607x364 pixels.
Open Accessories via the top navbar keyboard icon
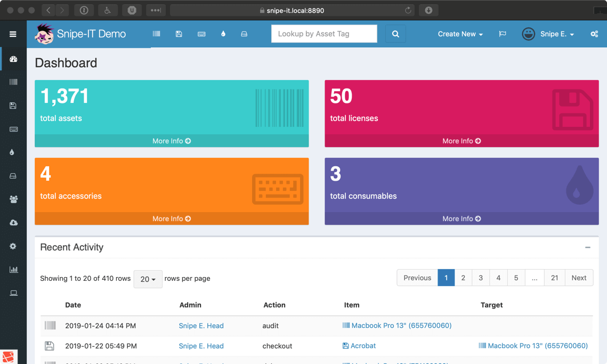201,34
